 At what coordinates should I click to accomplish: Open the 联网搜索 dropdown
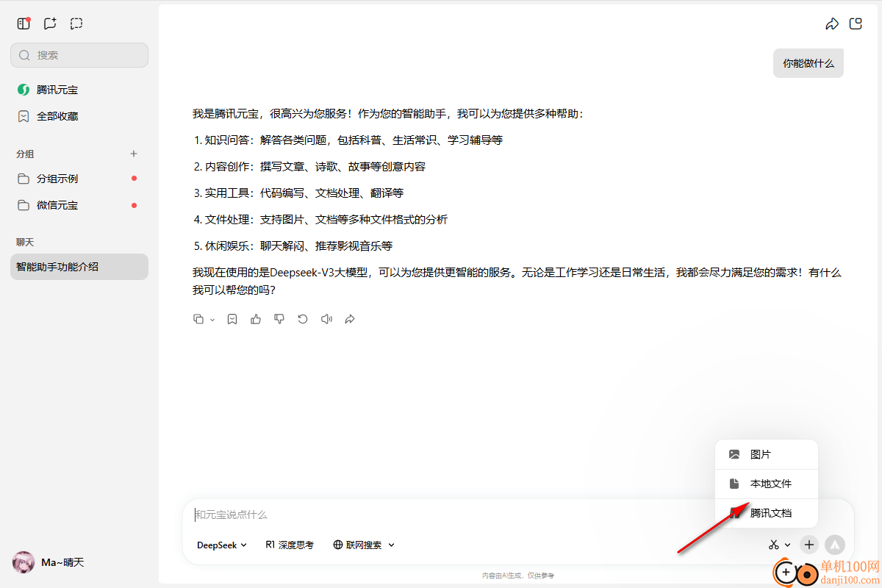(364, 545)
